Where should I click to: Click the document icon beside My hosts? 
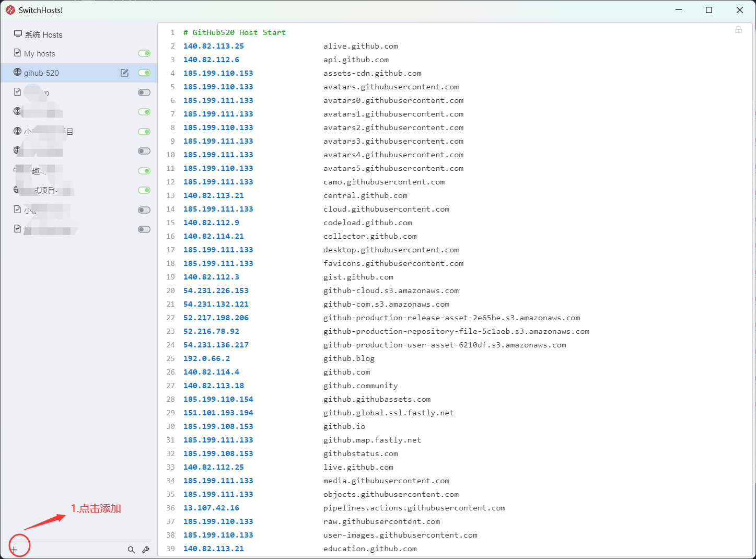point(17,53)
